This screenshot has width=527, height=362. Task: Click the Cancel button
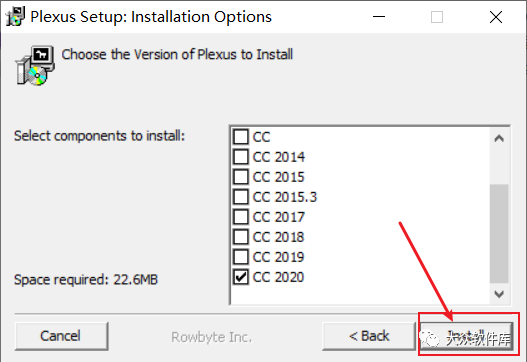point(61,336)
